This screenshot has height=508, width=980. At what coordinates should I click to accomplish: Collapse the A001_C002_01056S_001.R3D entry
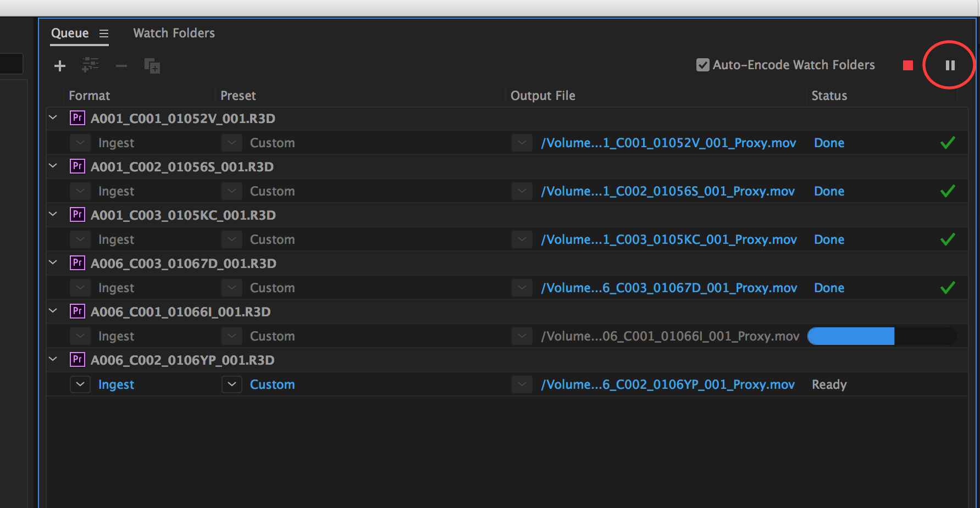pyautogui.click(x=53, y=166)
